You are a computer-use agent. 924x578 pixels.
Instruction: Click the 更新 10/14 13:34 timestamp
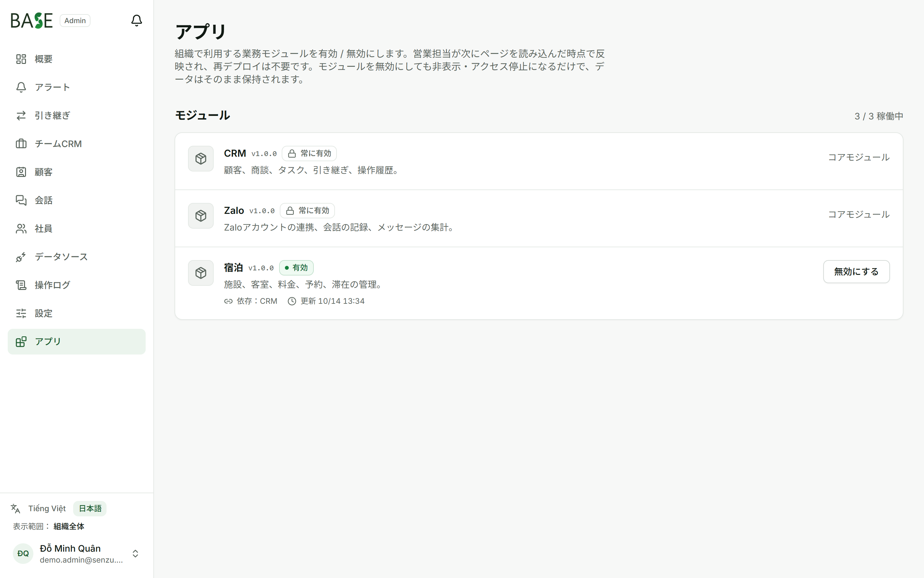coord(333,301)
